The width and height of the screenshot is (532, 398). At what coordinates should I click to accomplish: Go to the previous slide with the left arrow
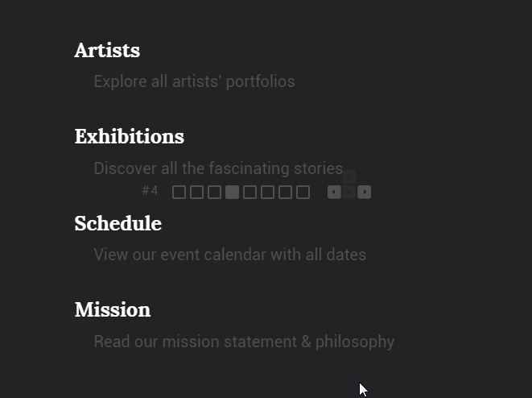(x=334, y=193)
